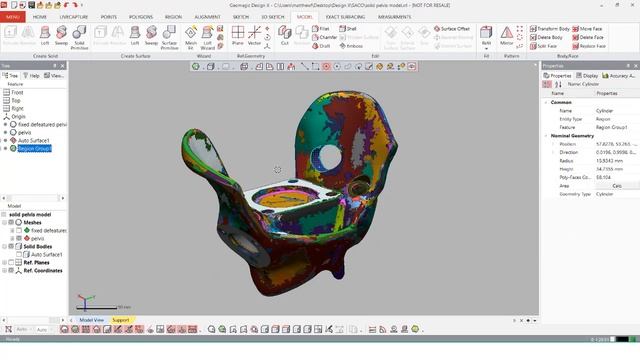
Task: Toggle visibility of Ref. Coordinates
Action: [11, 271]
